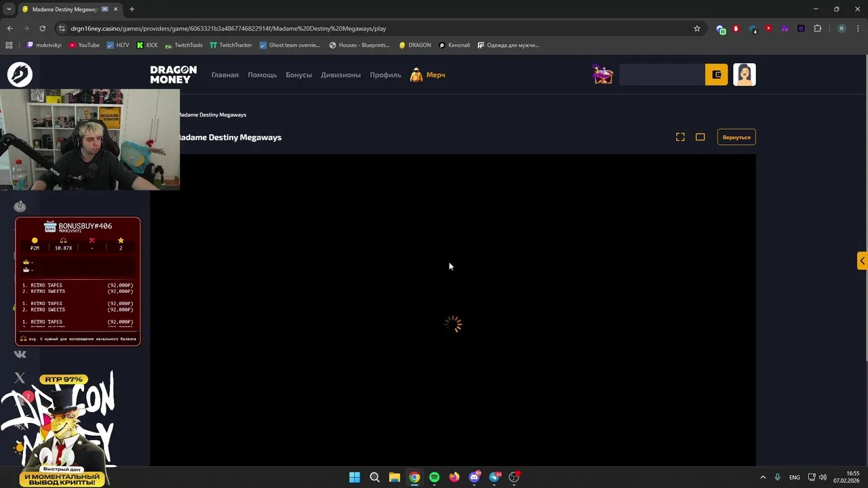The width and height of the screenshot is (868, 488).
Task: Open the X social link
Action: [20, 378]
